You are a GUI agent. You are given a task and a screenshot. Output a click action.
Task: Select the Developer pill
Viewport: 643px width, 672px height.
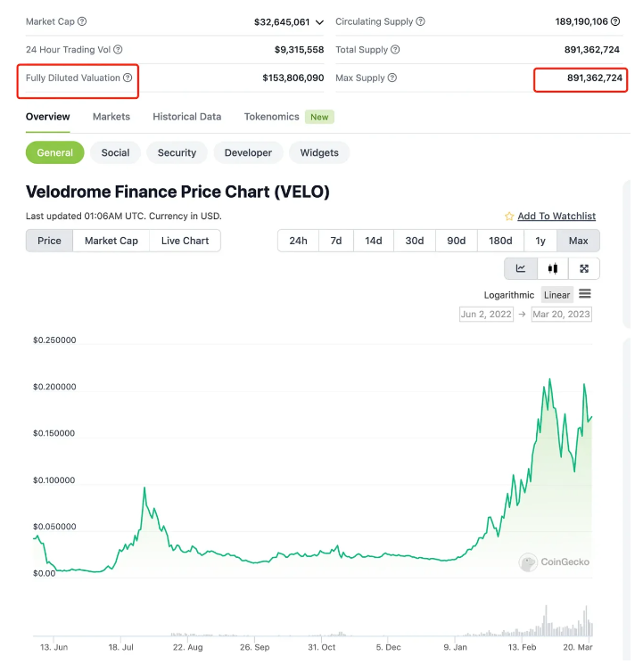(x=248, y=153)
